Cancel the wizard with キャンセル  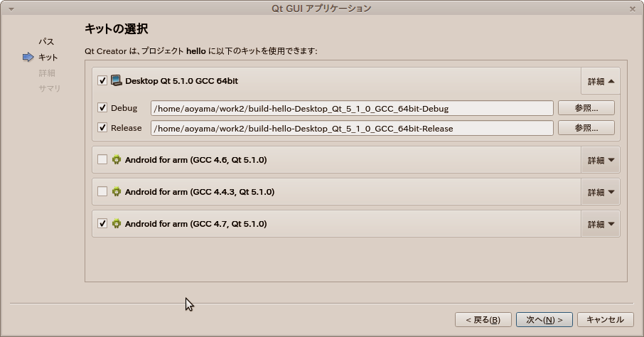[x=606, y=320]
